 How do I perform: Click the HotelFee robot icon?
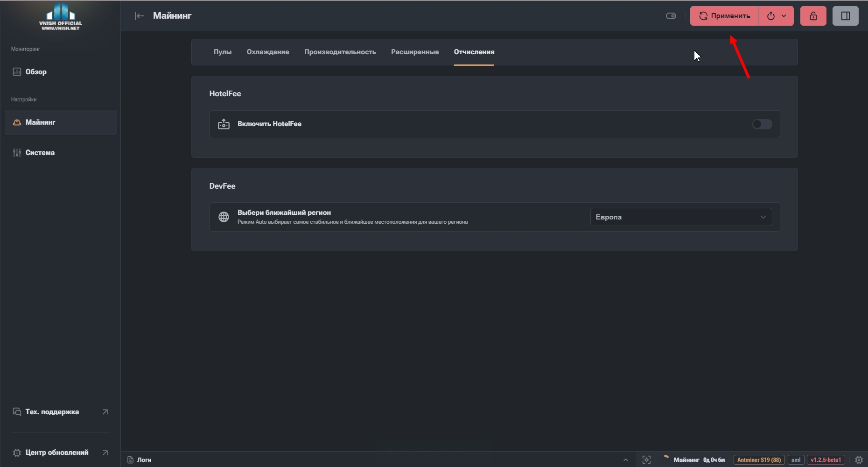224,124
